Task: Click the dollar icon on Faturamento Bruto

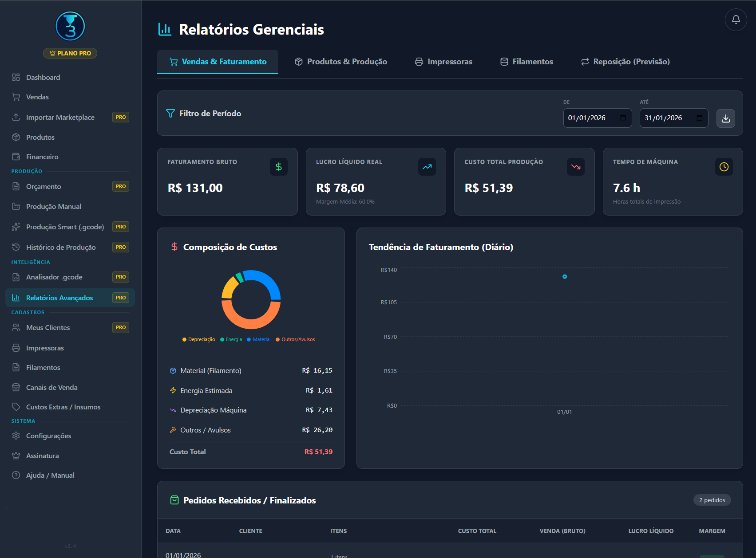Action: [x=278, y=167]
